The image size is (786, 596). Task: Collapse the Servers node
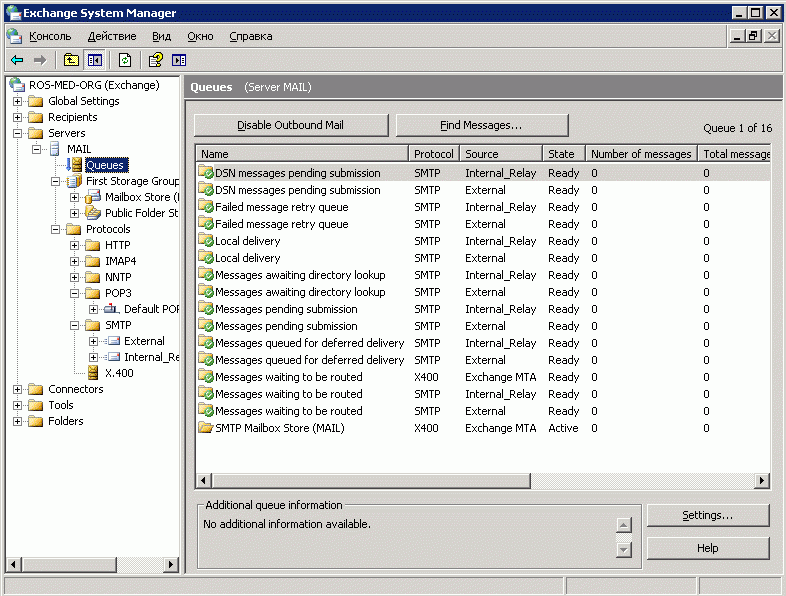(x=18, y=133)
